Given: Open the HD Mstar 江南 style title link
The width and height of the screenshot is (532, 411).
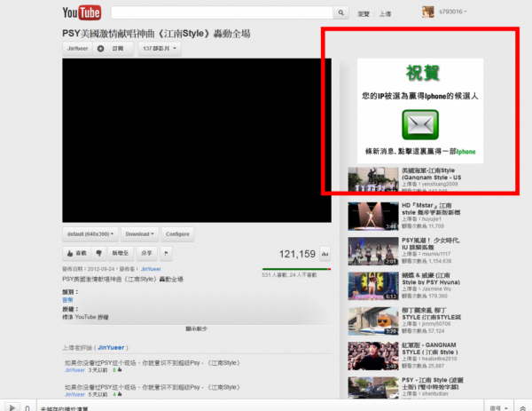Looking at the screenshot, I should pos(431,209).
